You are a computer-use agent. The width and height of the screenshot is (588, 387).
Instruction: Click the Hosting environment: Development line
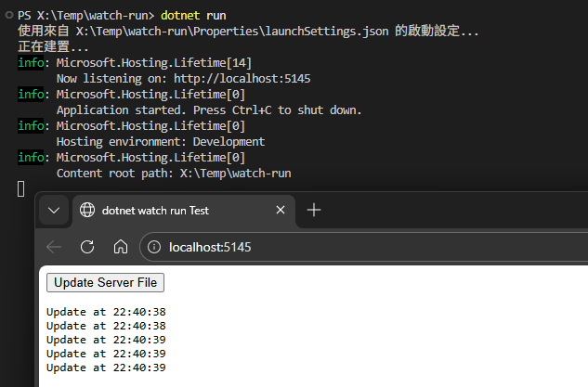point(161,142)
